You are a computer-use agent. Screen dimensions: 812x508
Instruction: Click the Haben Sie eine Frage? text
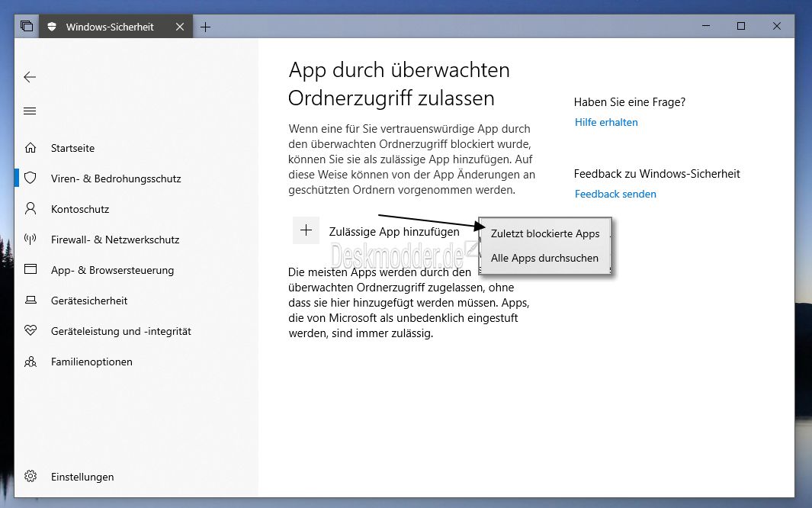(x=629, y=102)
